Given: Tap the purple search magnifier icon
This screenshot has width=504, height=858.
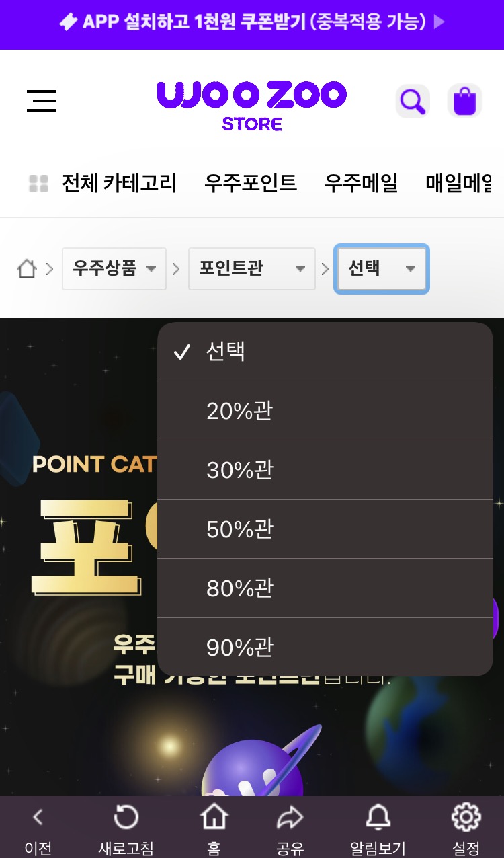Looking at the screenshot, I should (413, 101).
